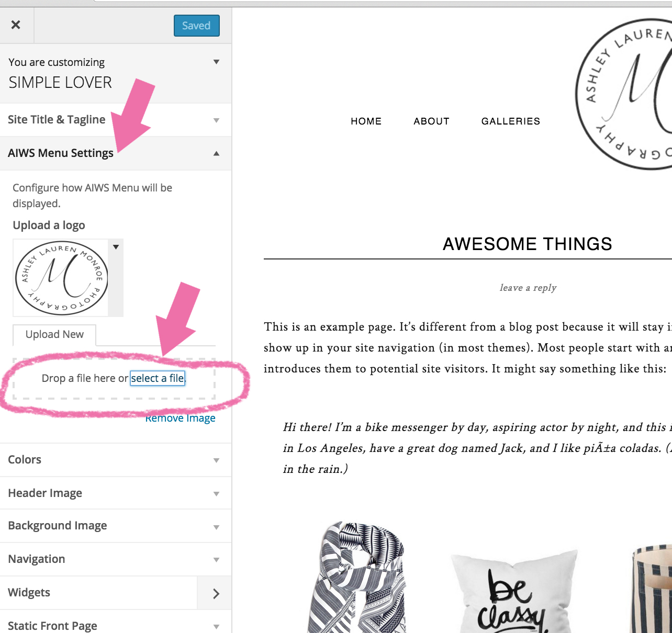Expand the Site Title & Tagline section
The image size is (672, 633).
tap(116, 120)
